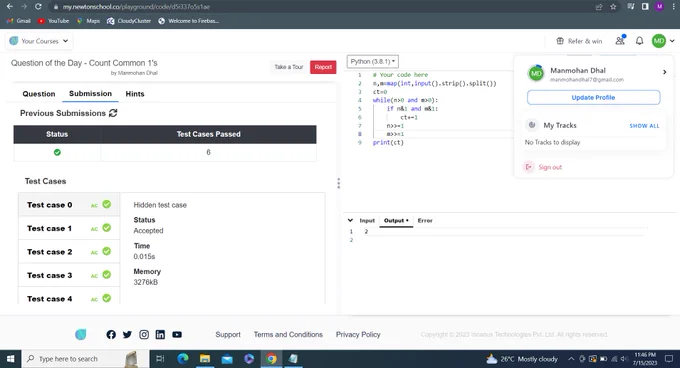The width and height of the screenshot is (680, 368).
Task: Click the share page icon in address bar
Action: point(599,7)
